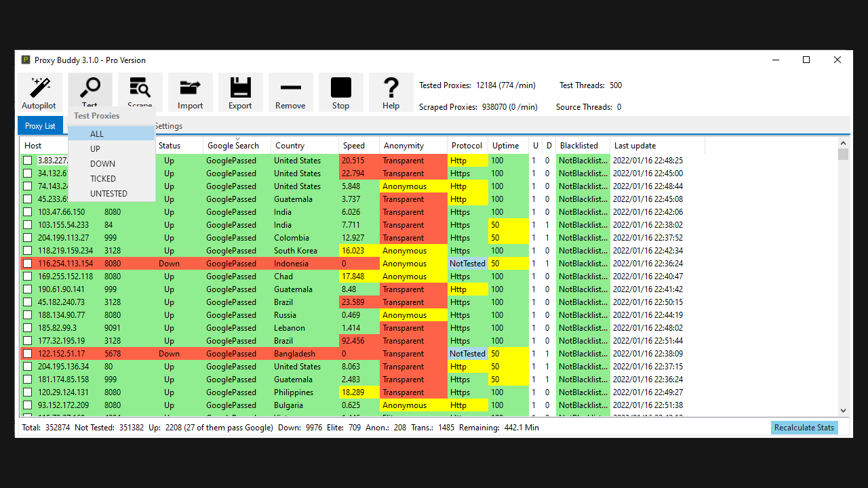Viewport: 868px width, 488px height.
Task: Remove selected proxies
Action: [x=290, y=91]
